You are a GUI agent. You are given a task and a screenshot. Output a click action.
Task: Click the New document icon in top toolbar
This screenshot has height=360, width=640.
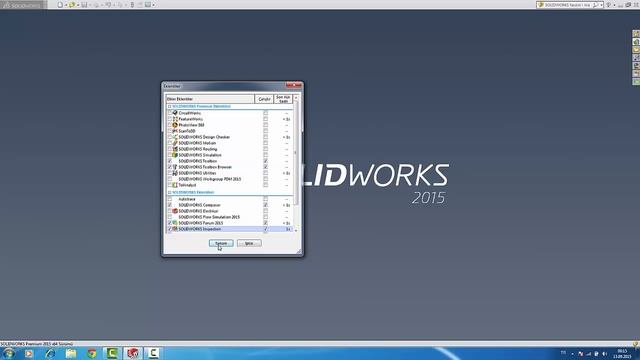tap(60, 5)
